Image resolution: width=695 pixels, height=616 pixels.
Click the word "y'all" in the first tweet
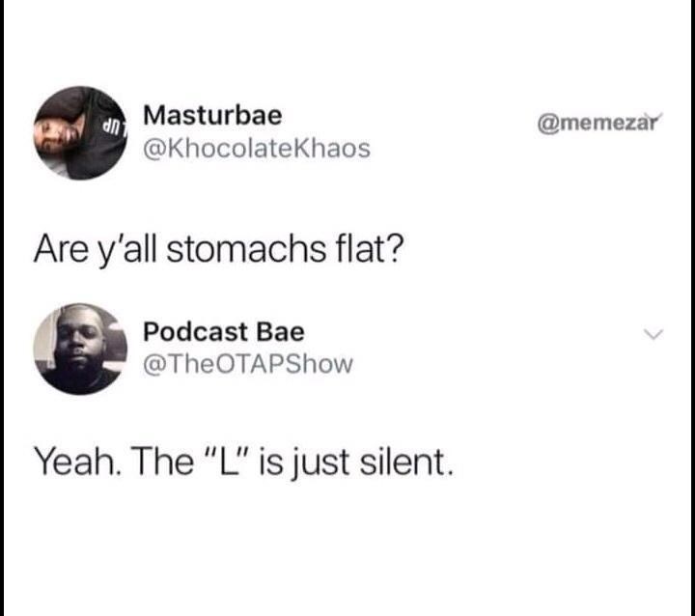pyautogui.click(x=126, y=251)
